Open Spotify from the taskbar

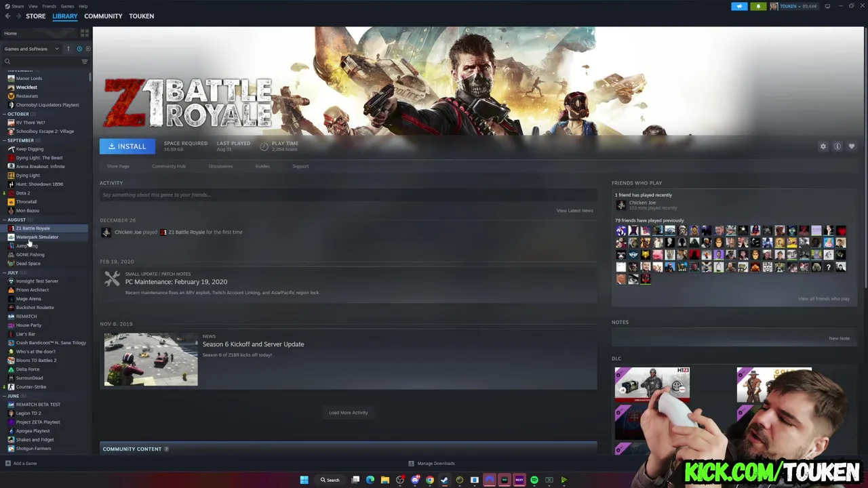tap(534, 480)
